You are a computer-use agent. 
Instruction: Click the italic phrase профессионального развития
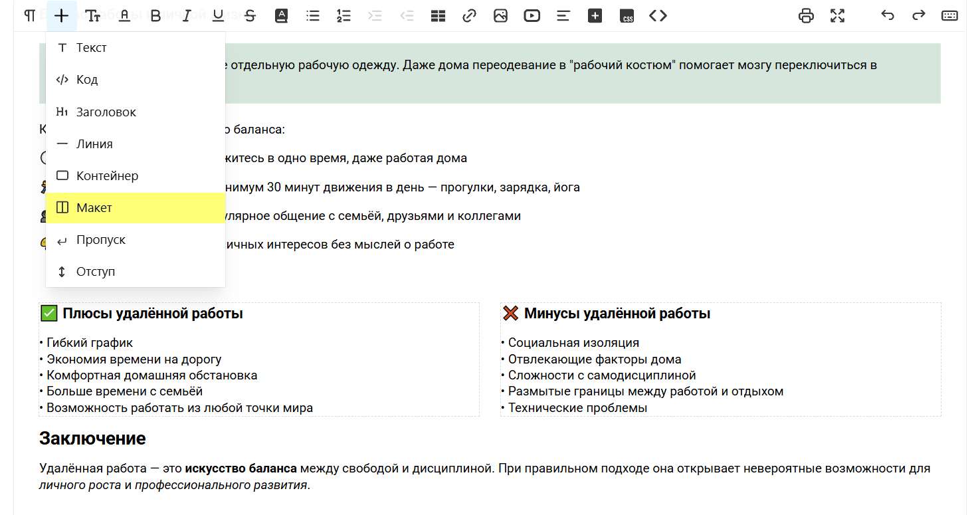coord(221,485)
